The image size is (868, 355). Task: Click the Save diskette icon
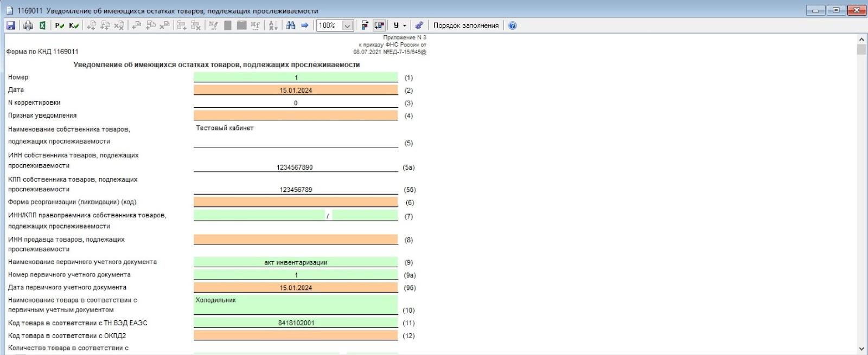pos(10,25)
